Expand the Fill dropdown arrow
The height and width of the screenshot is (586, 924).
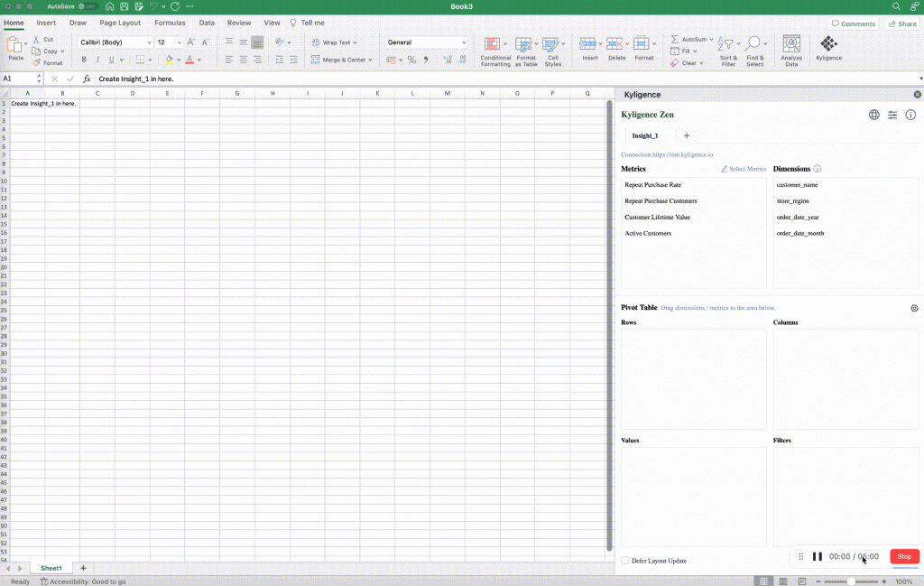tap(695, 51)
